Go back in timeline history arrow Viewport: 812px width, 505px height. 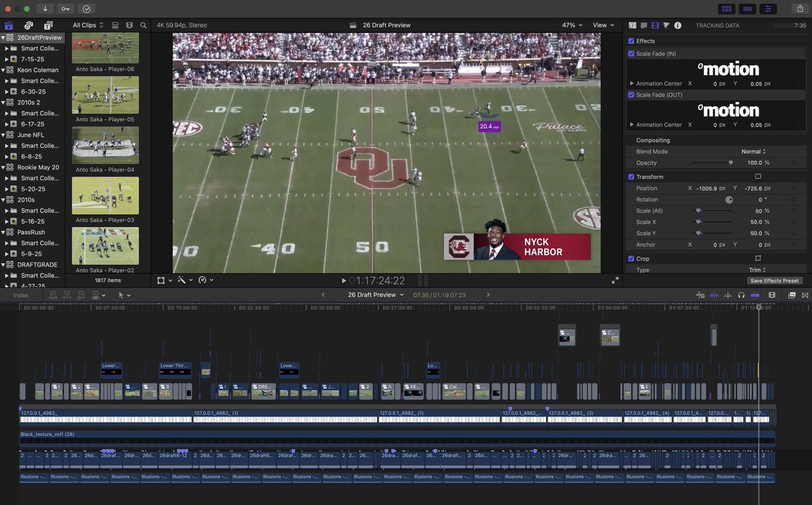323,295
